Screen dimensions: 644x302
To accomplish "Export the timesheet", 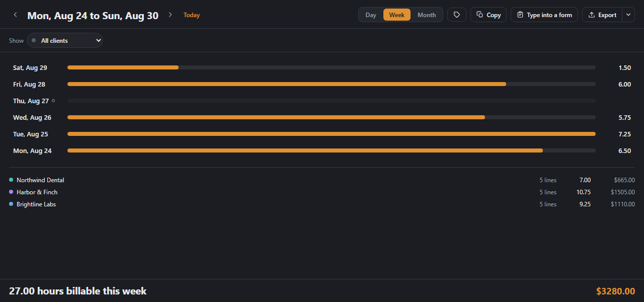I will pos(602,15).
